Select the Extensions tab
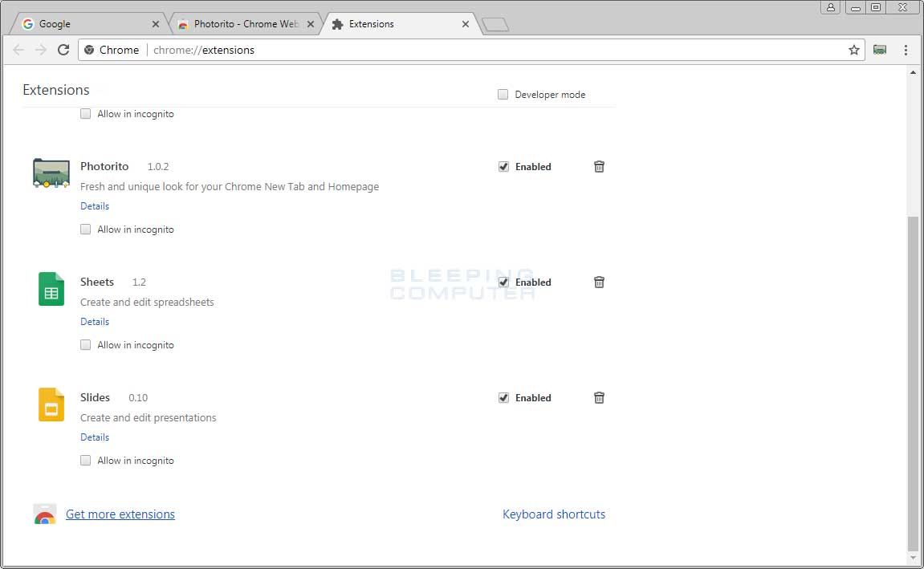This screenshot has height=569, width=924. coord(401,24)
